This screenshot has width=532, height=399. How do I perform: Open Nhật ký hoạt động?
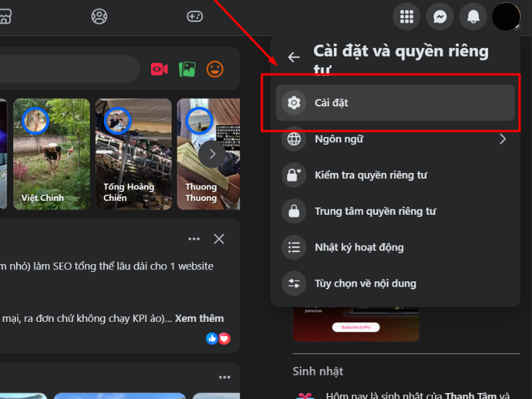[x=395, y=247]
